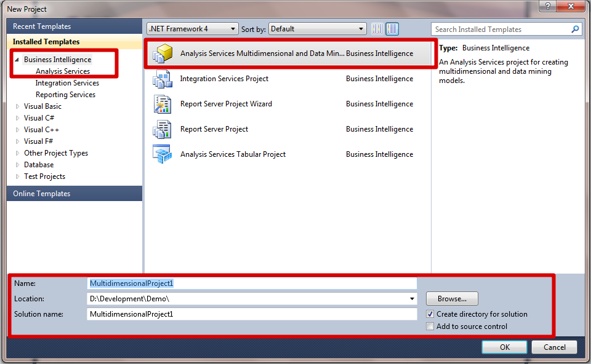The height and width of the screenshot is (364, 591).
Task: Open the Online Templates section
Action: coord(42,194)
